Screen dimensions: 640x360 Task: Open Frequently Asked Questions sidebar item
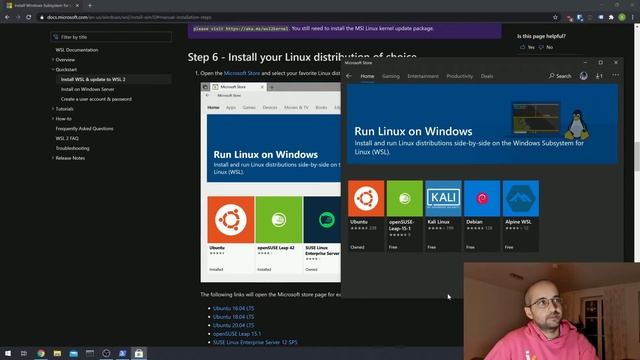[x=84, y=128]
